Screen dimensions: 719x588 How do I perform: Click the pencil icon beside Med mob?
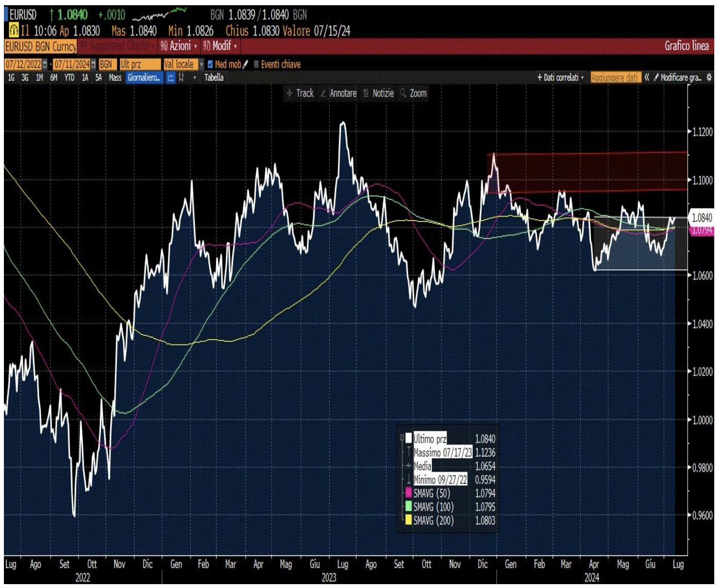click(246, 64)
